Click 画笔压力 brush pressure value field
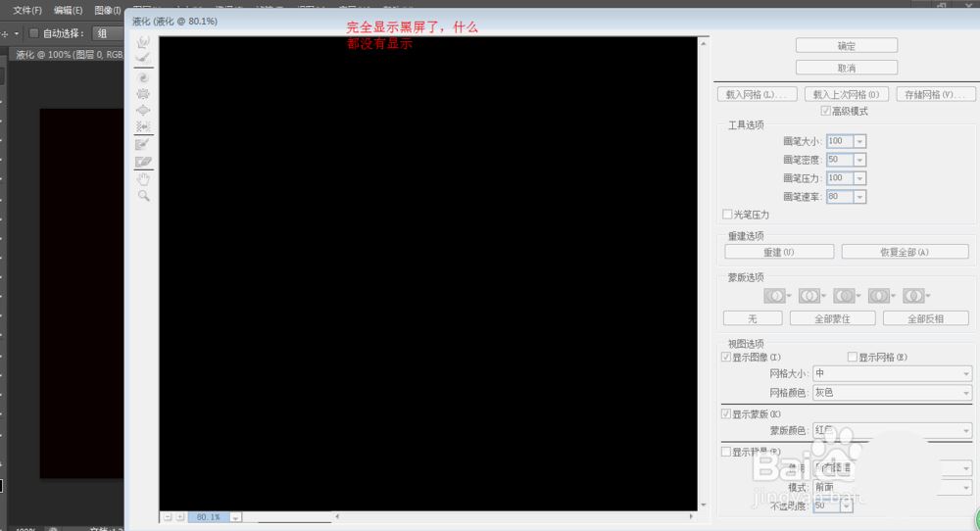Image resolution: width=980 pixels, height=531 pixels. pos(840,178)
